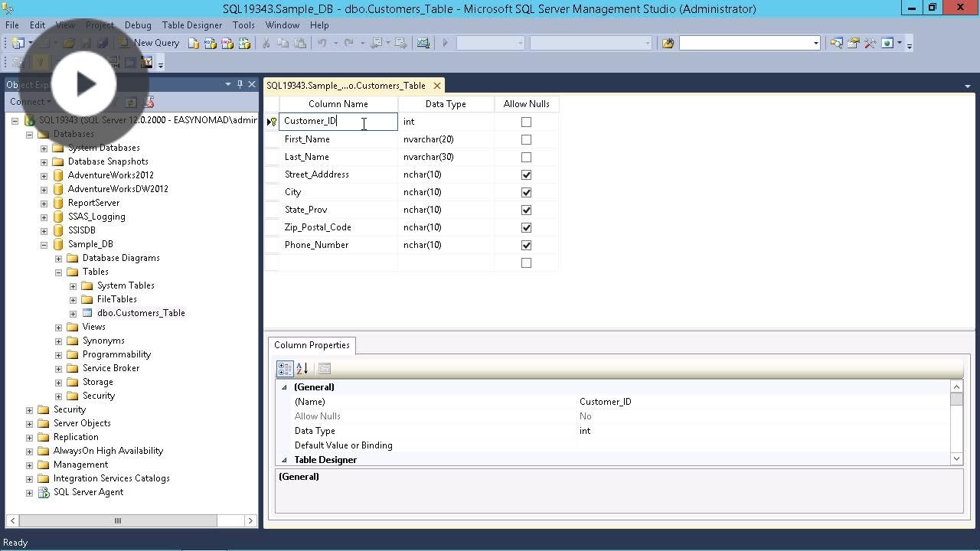Screen dimensions: 980x551
Task: Click the Paste toolbar icon
Action: (x=302, y=43)
